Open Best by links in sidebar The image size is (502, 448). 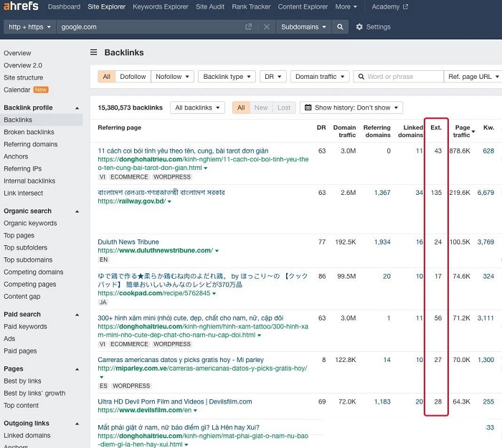tap(22, 381)
